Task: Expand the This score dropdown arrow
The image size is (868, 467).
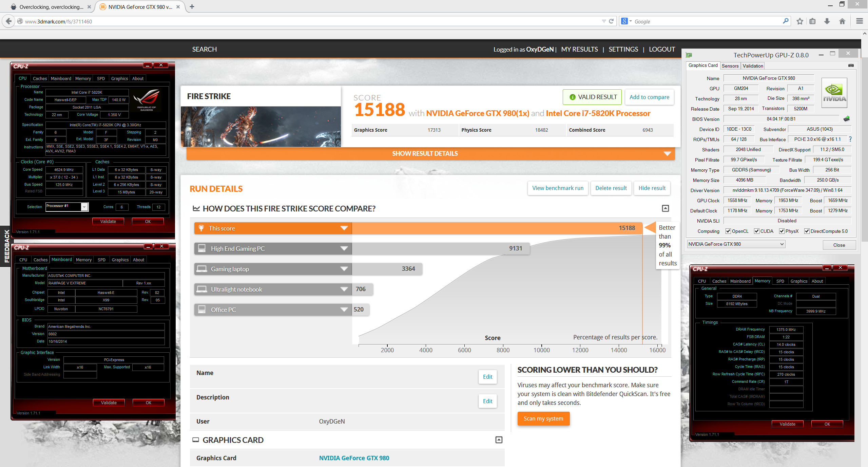Action: click(344, 228)
